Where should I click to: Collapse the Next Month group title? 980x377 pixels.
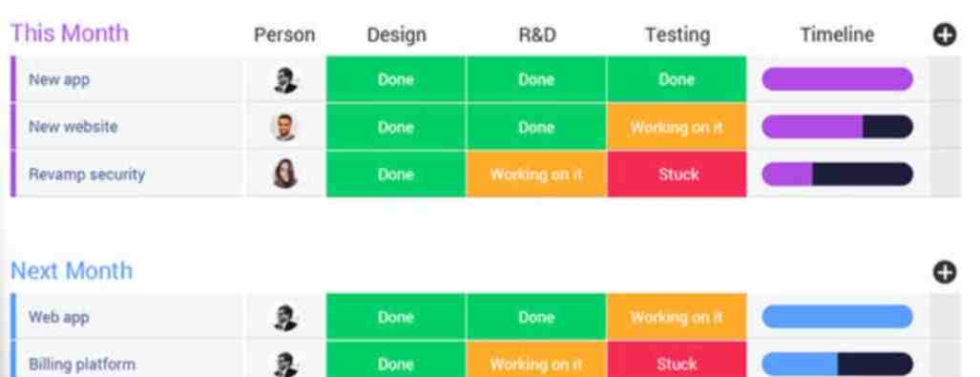(72, 271)
